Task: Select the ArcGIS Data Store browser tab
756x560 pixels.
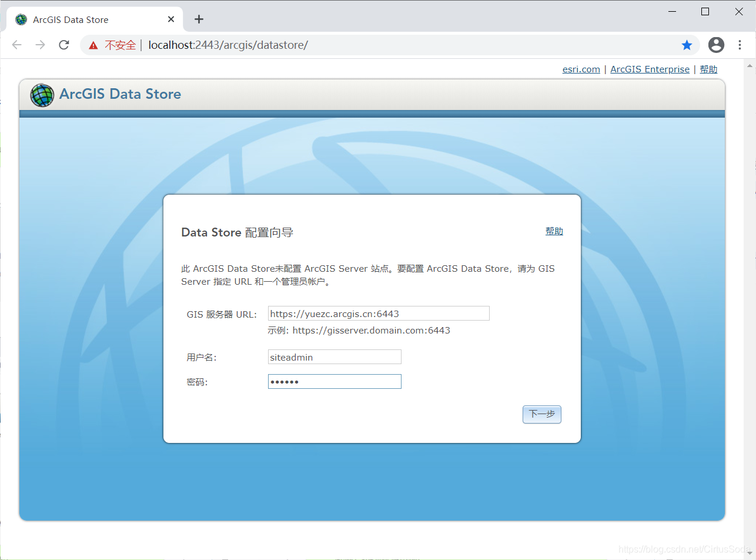Action: (95, 19)
